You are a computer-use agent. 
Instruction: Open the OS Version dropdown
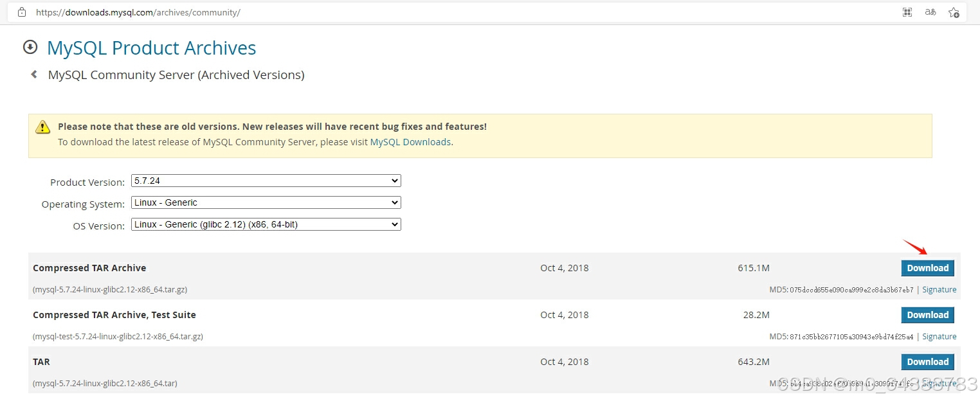266,224
